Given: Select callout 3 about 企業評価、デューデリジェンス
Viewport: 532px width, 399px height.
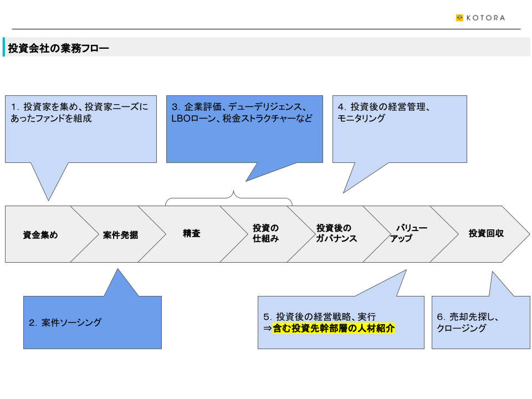Looking at the screenshot, I should point(244,129).
